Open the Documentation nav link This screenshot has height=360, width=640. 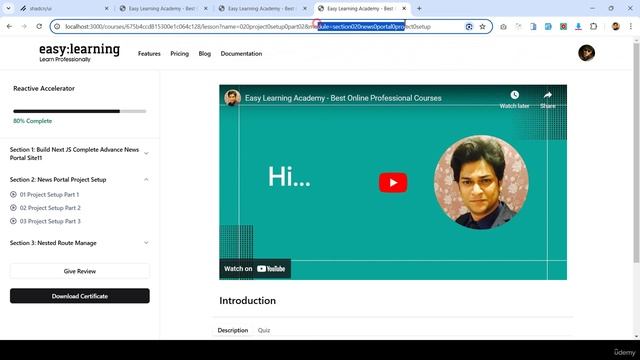241,53
